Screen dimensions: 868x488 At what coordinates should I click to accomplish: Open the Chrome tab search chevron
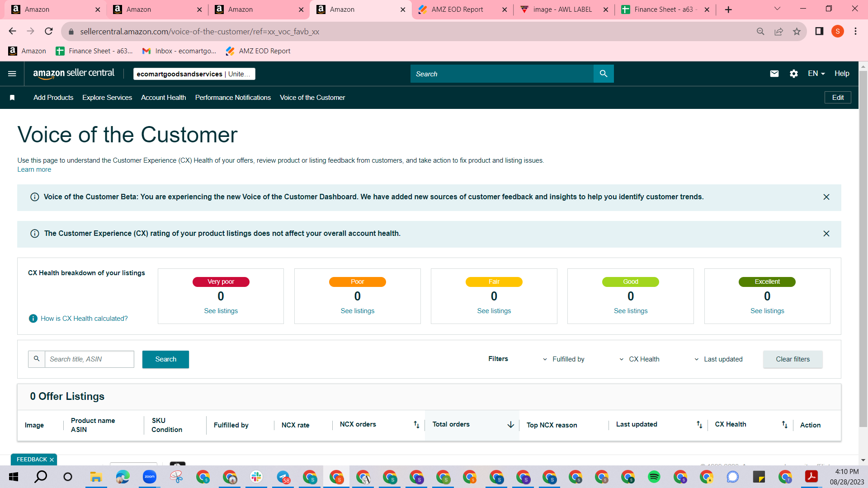[777, 9]
